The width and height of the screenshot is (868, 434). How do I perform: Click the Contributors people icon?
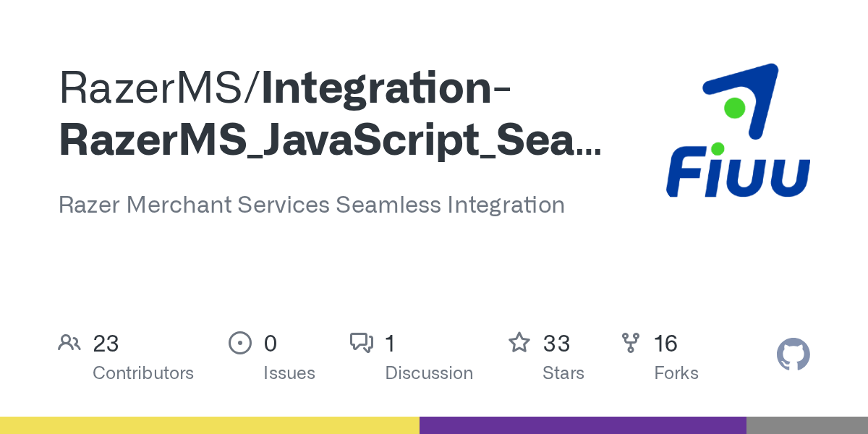[x=69, y=343]
